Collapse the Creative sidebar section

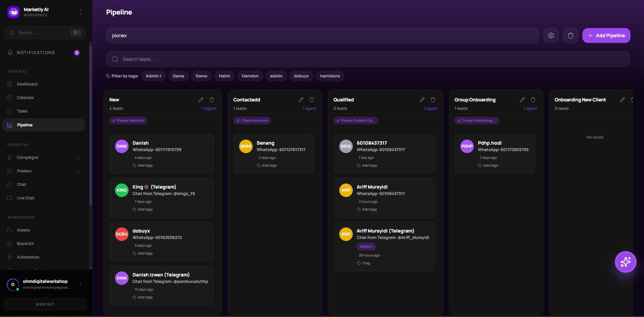[77, 145]
